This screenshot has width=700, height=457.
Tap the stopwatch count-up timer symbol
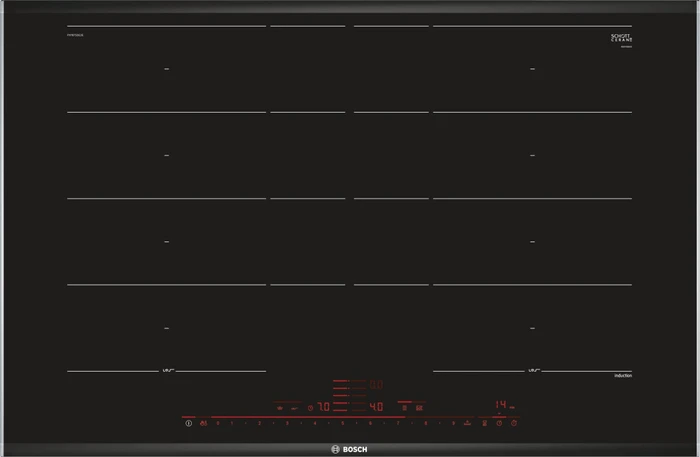(514, 423)
